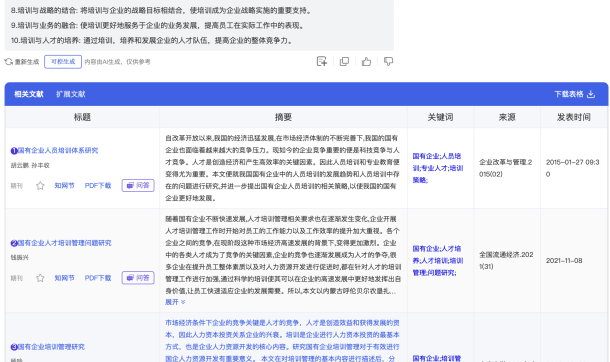Click PDF下载 for the first article
Viewport: 610px width, 362px height.
(x=98, y=186)
